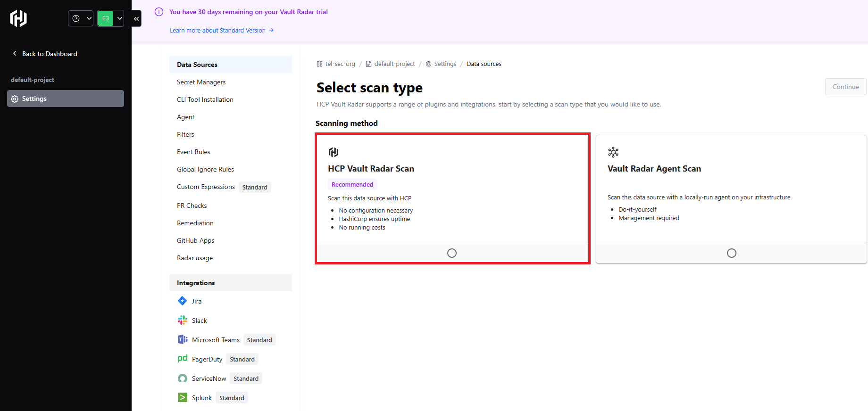This screenshot has height=411, width=868.
Task: Open Custom Expressions settings
Action: tap(206, 187)
